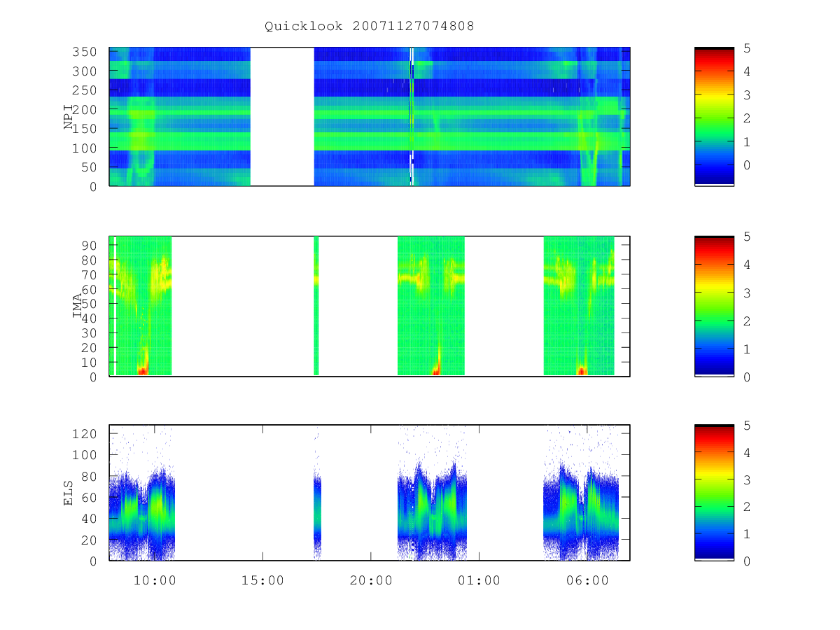The height and width of the screenshot is (630, 840).
Task: Click the IMA panel color bar
Action: pos(714,307)
